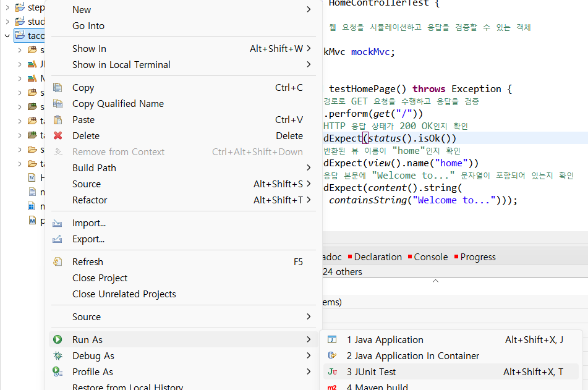Select the greyed Remove from Context entry
The image size is (588, 390).
(184, 151)
